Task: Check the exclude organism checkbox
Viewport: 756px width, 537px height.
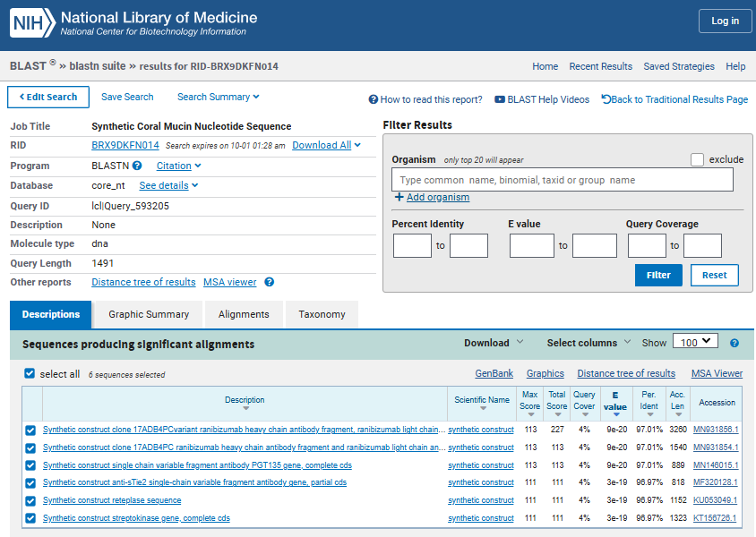Action: (697, 159)
